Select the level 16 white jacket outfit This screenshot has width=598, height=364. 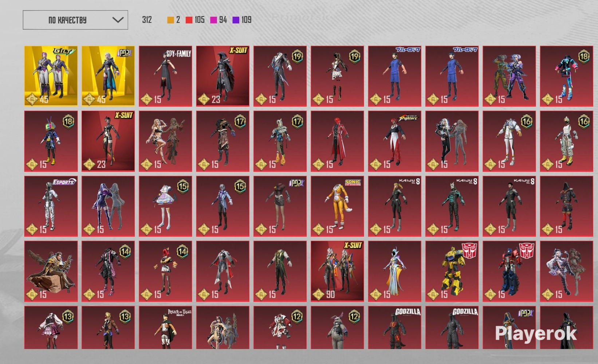510,141
